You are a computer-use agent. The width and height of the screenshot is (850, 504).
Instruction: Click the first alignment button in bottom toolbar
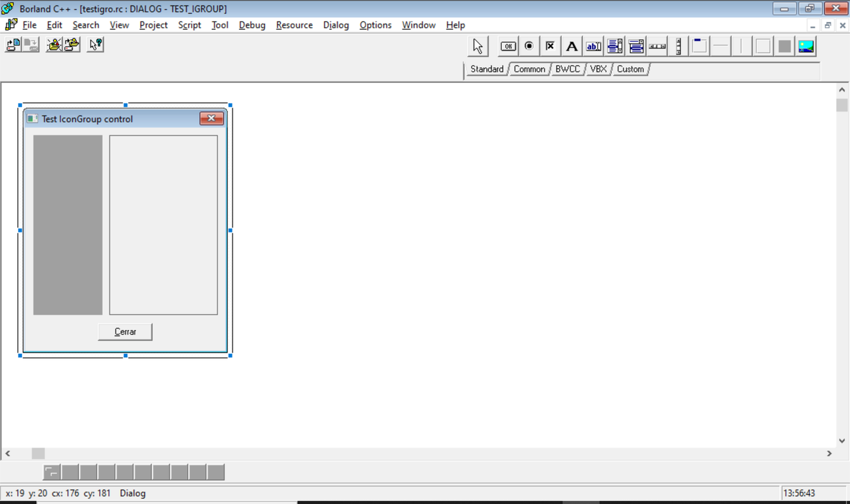click(x=52, y=472)
